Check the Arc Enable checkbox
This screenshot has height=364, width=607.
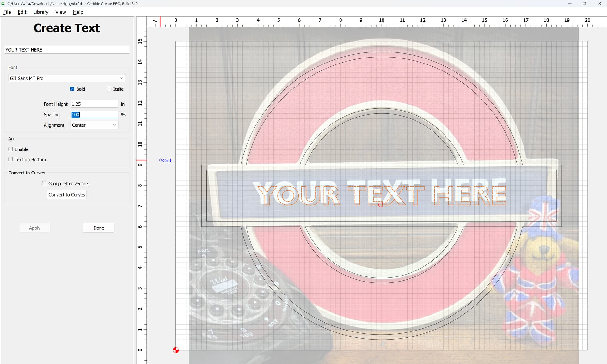[x=11, y=149]
